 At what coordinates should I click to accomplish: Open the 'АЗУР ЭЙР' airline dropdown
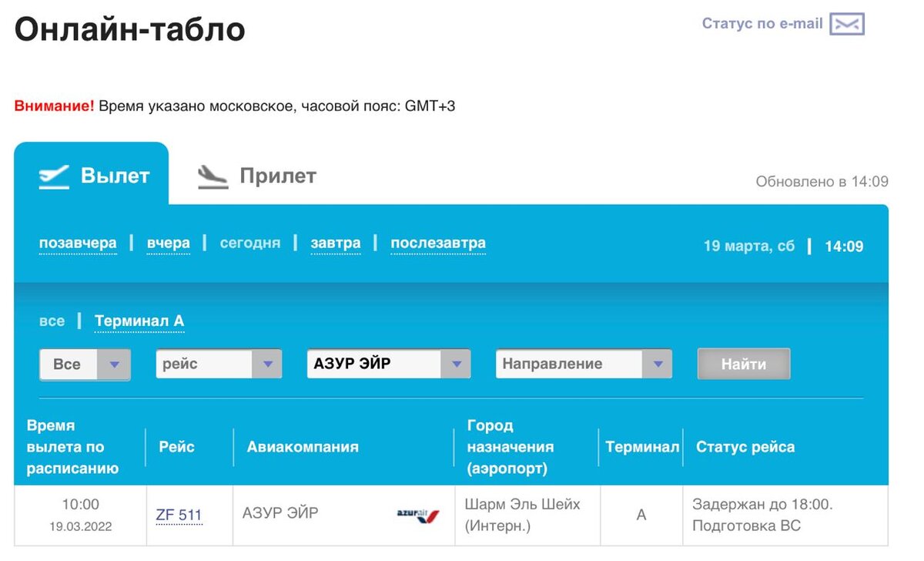pyautogui.click(x=388, y=364)
